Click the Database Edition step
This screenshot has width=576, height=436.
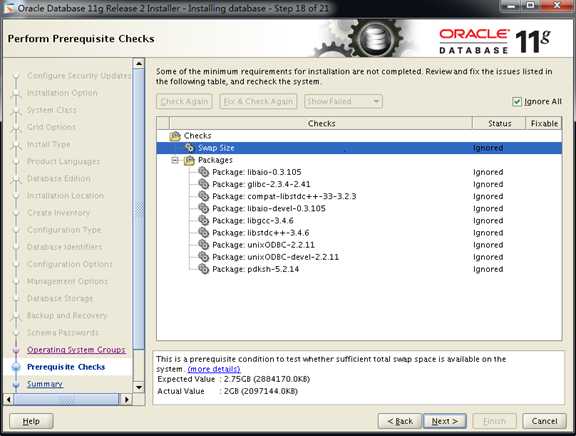(58, 179)
